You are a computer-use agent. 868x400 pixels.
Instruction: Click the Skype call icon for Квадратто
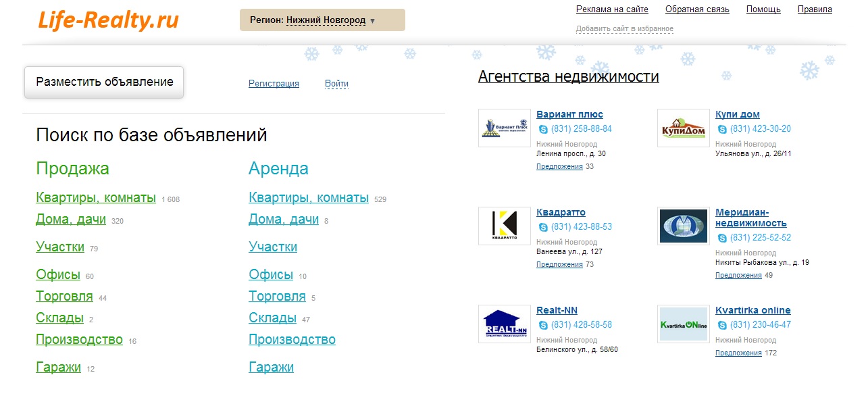tap(542, 226)
